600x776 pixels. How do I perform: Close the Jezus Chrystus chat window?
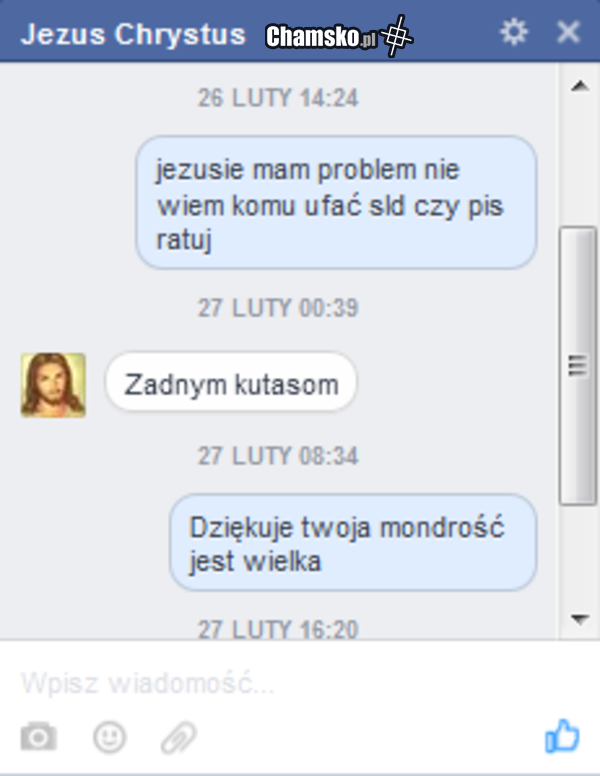(568, 33)
